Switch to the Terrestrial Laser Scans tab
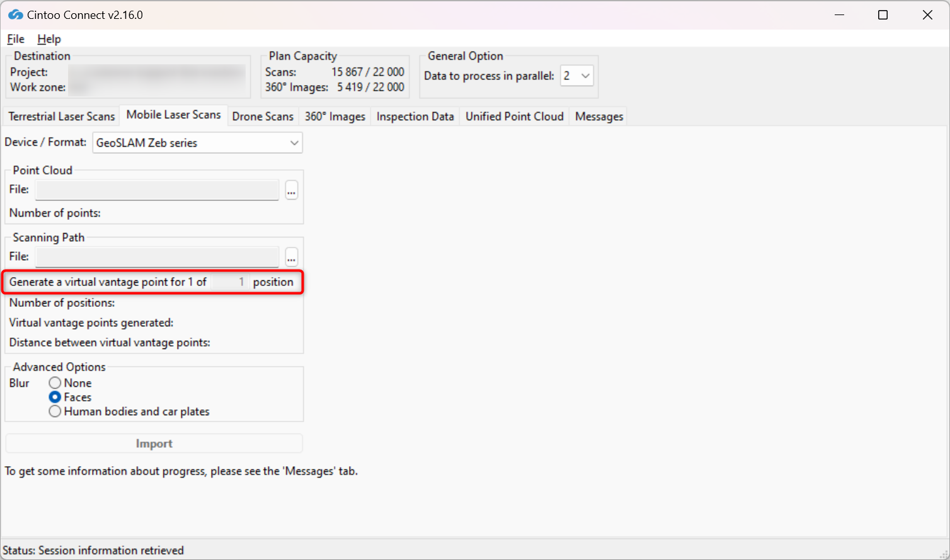Viewport: 950px width, 560px height. (x=62, y=117)
